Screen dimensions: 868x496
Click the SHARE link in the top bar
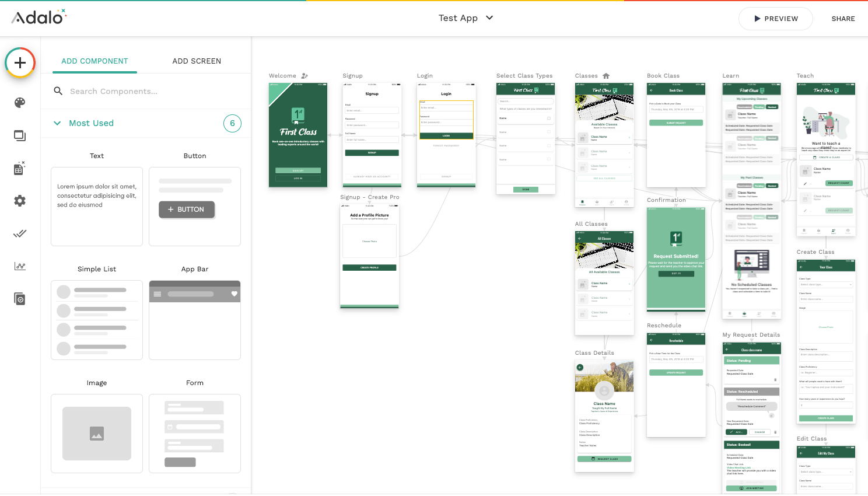point(843,18)
